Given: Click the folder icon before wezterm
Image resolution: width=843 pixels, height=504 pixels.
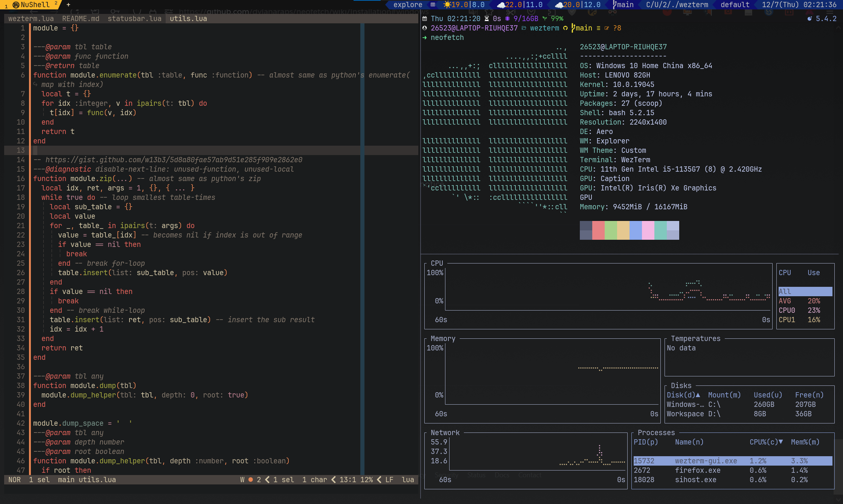Looking at the screenshot, I should click(524, 28).
